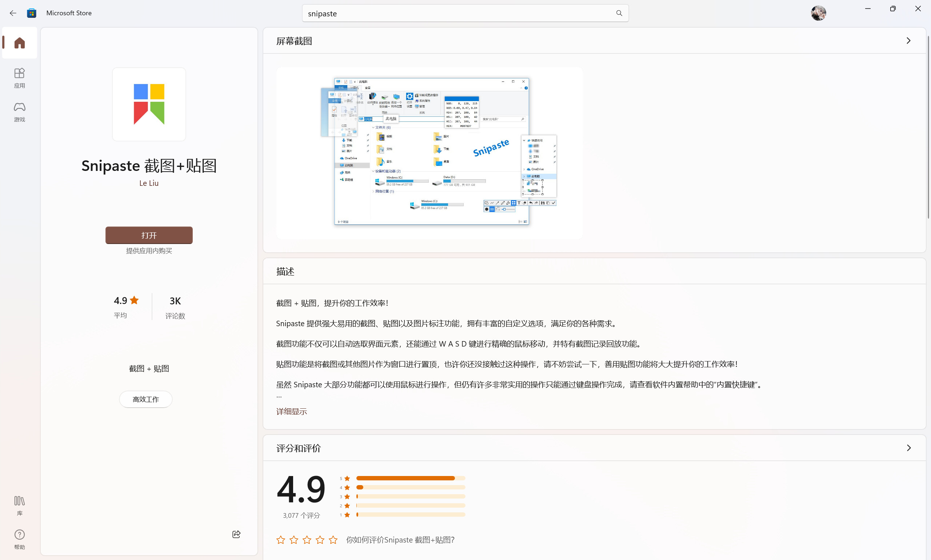This screenshot has height=560, width=931.
Task: Rate Snipaste three stars
Action: click(307, 540)
